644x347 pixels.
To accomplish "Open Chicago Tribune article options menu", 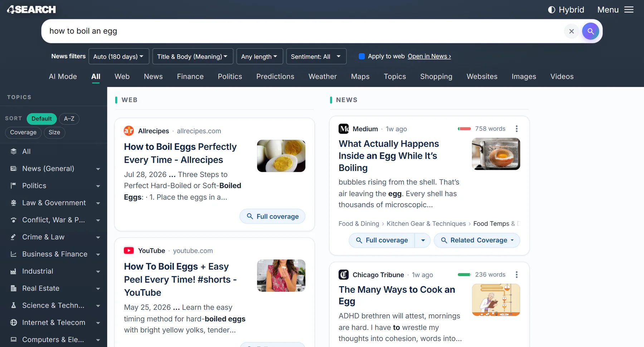I will [516, 275].
